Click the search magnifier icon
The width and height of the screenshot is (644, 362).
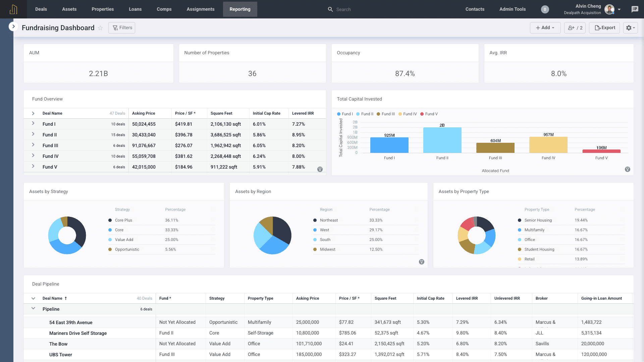pyautogui.click(x=330, y=9)
